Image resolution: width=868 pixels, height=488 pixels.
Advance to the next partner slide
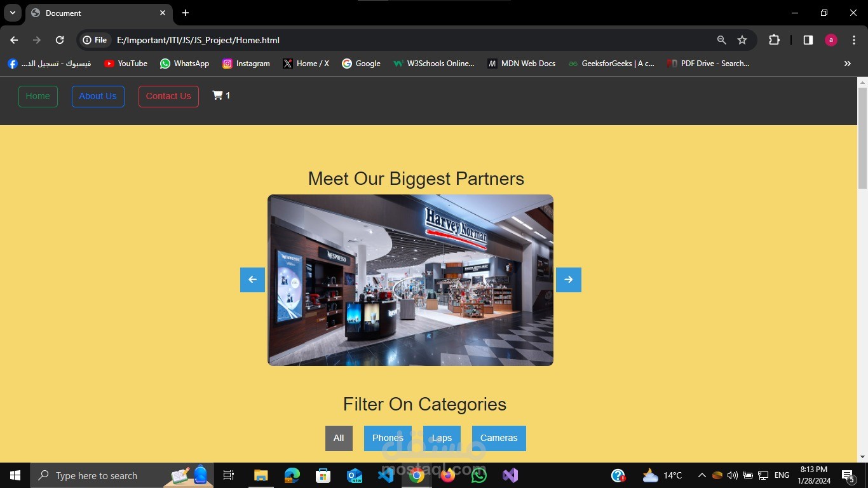[x=569, y=280]
